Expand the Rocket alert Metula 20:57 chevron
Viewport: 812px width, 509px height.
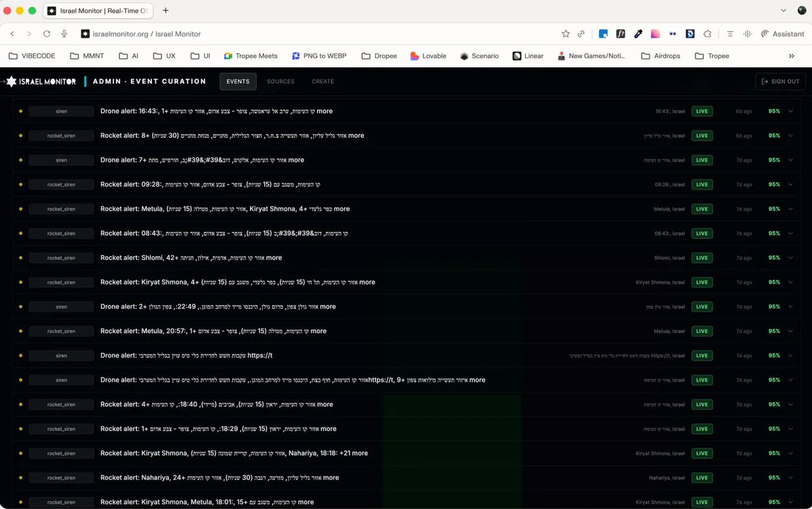[790, 331]
